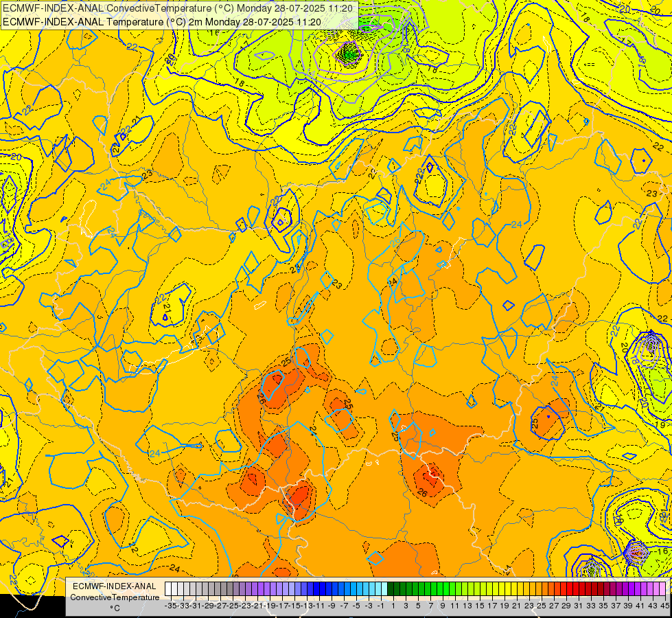Click legend scale value 13

[x=467, y=606]
